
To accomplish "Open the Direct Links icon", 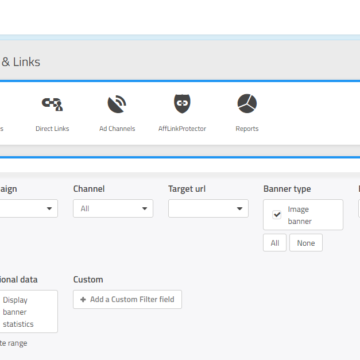I will (x=52, y=104).
